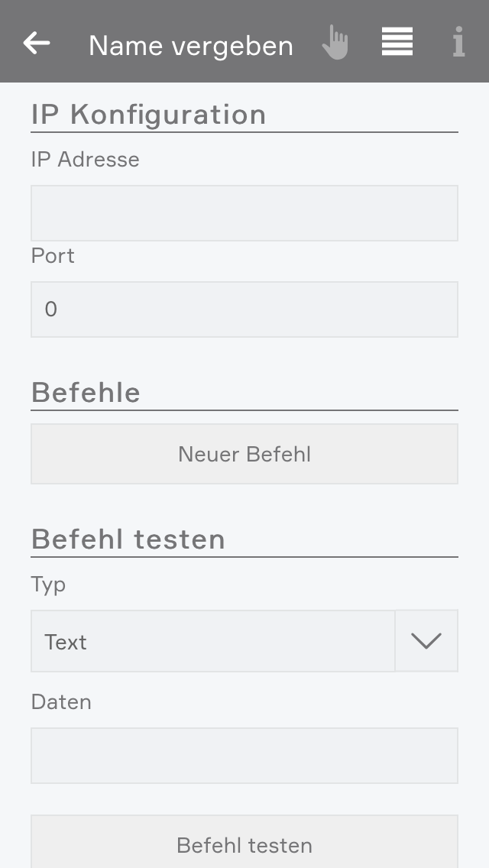Open the list view icon with stacked lines
This screenshot has height=868, width=489.
coord(397,42)
